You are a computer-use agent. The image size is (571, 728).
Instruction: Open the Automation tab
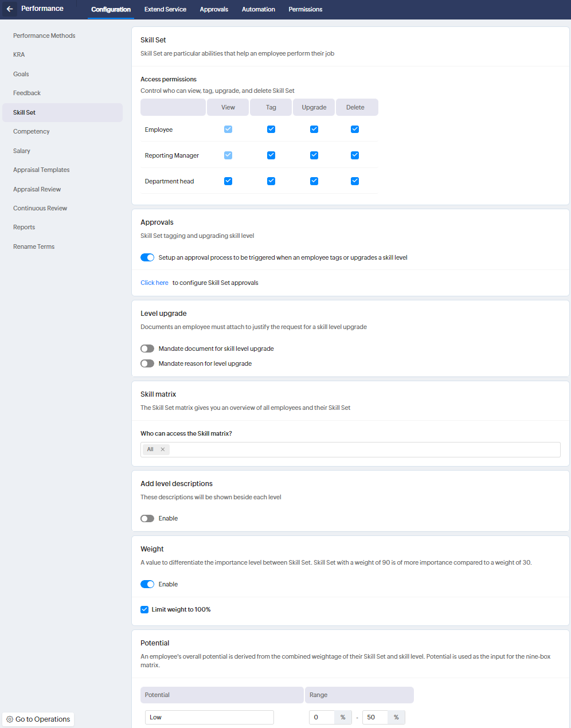pos(259,9)
